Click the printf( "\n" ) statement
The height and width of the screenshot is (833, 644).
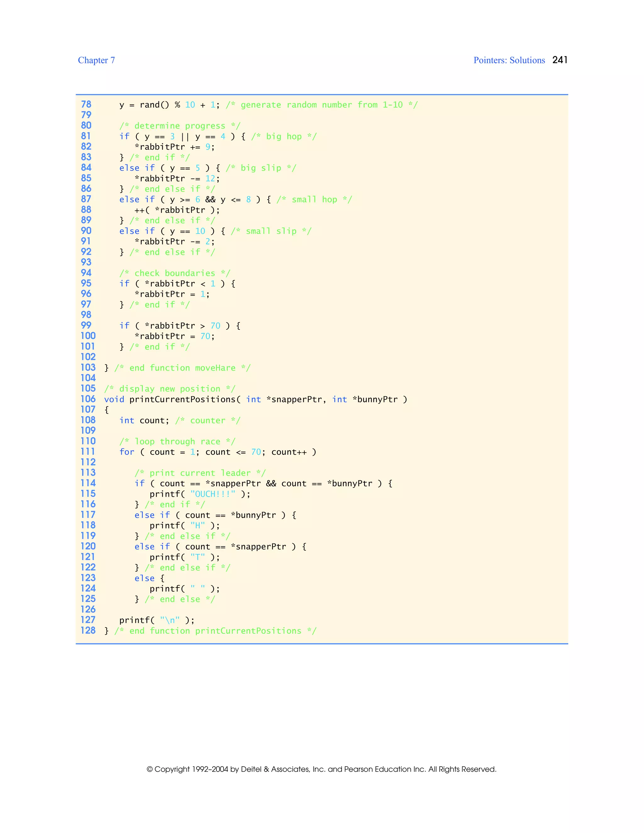pyautogui.click(x=157, y=620)
